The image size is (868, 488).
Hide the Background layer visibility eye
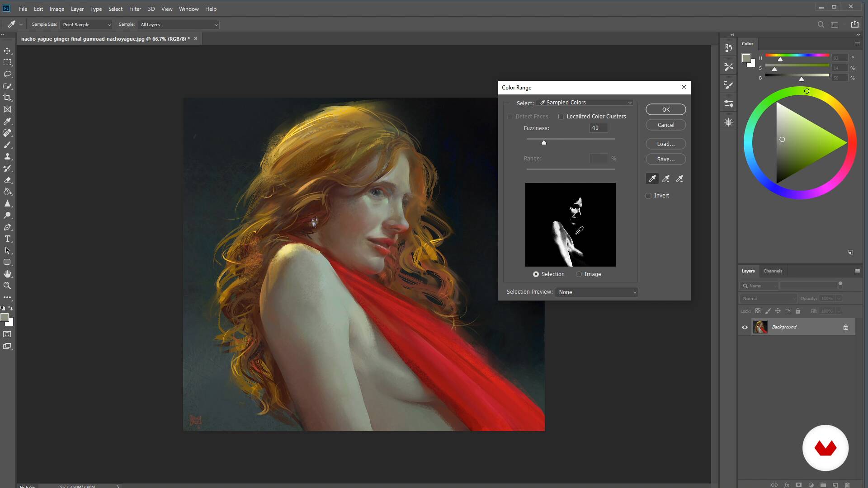click(745, 327)
